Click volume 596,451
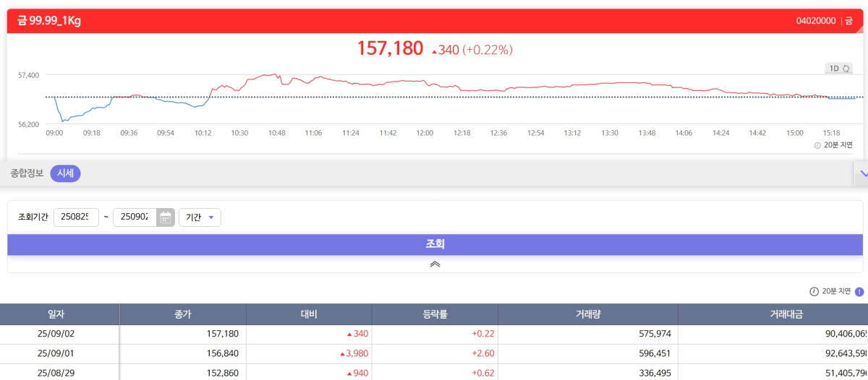 tap(655, 353)
